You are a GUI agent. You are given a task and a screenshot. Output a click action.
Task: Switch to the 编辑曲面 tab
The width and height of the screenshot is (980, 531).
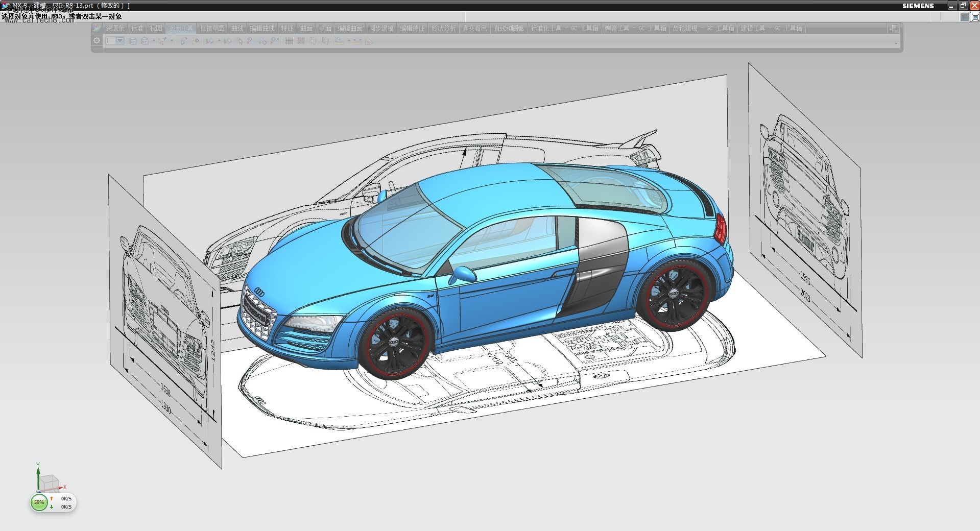[x=350, y=29]
